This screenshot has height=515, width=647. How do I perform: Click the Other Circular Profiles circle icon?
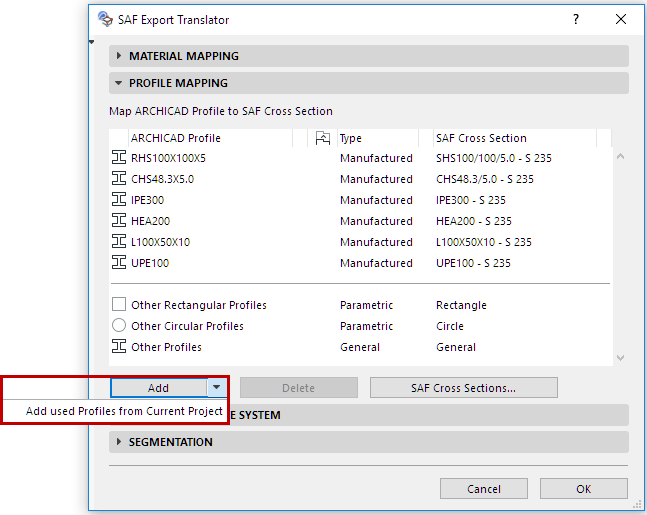point(119,326)
